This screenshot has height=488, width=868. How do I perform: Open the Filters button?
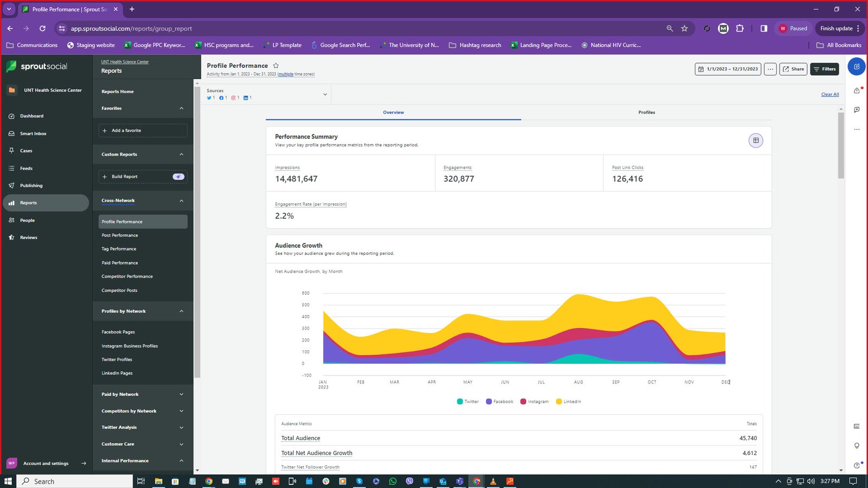tap(825, 69)
